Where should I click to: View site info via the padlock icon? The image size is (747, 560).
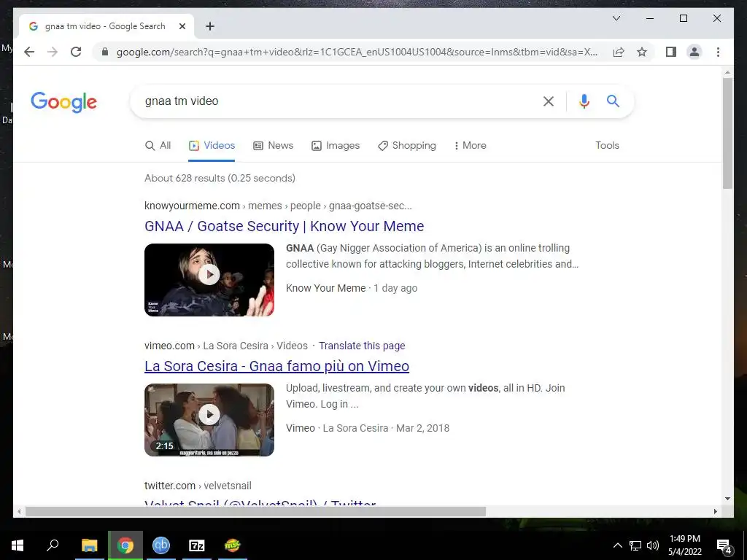point(105,52)
